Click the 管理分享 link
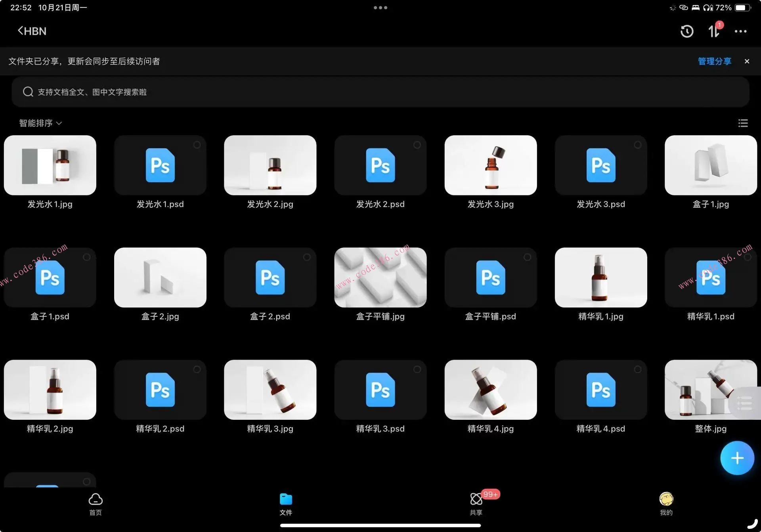The image size is (761, 532). click(714, 61)
